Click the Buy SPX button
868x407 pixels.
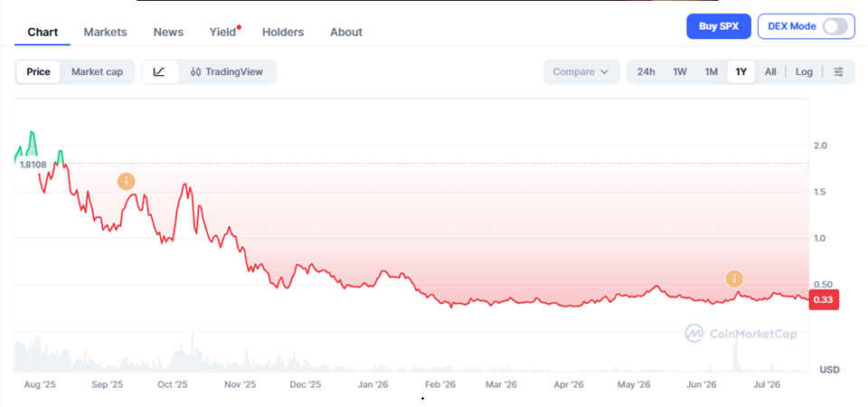coord(719,26)
